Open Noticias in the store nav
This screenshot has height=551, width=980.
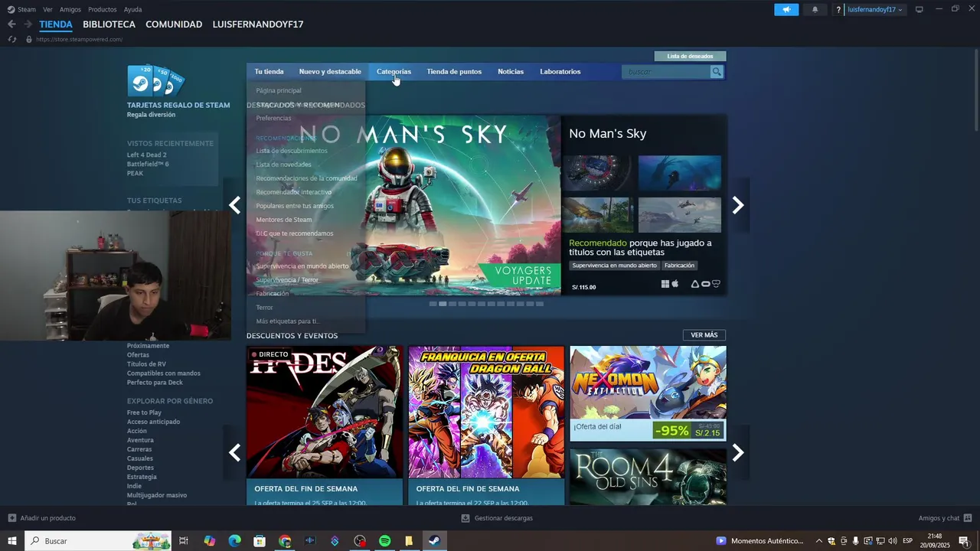tap(511, 72)
